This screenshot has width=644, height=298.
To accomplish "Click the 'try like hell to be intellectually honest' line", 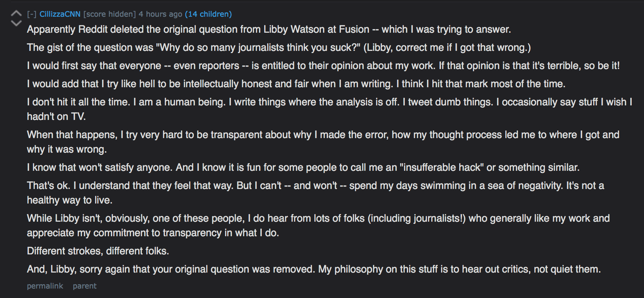I will [x=296, y=84].
